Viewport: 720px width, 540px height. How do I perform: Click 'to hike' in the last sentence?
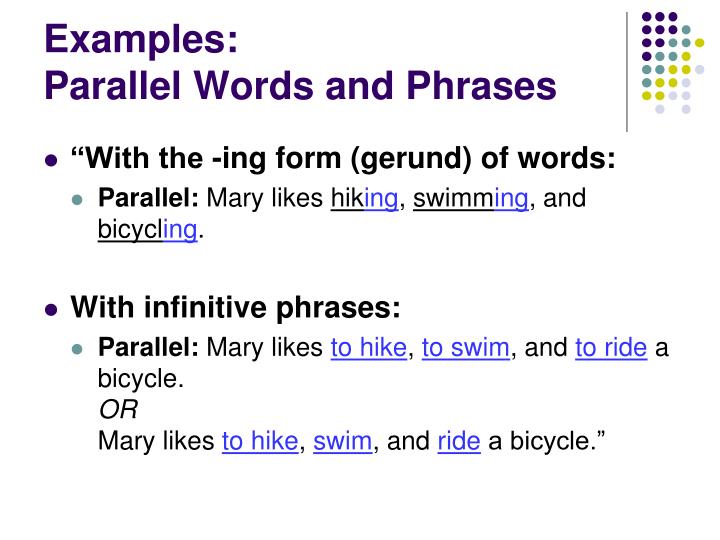260,441
